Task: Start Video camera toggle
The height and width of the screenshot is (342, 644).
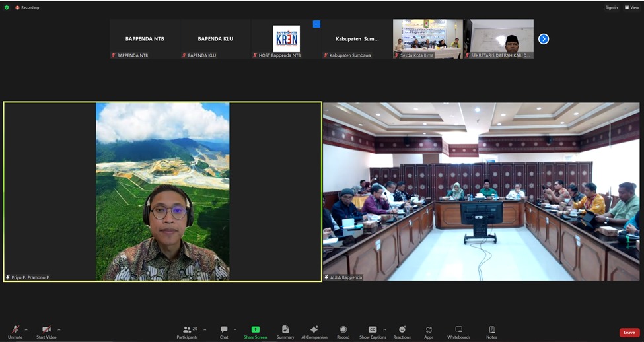Action: [46, 331]
